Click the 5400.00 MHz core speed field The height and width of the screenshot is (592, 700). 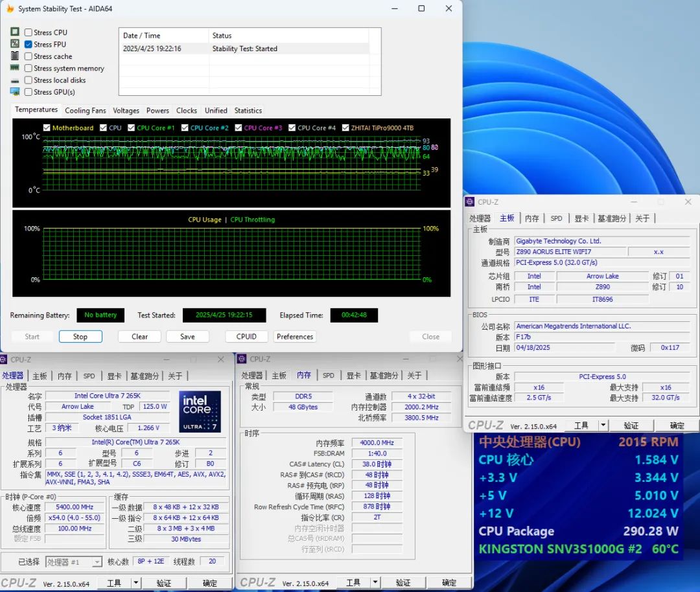75,507
